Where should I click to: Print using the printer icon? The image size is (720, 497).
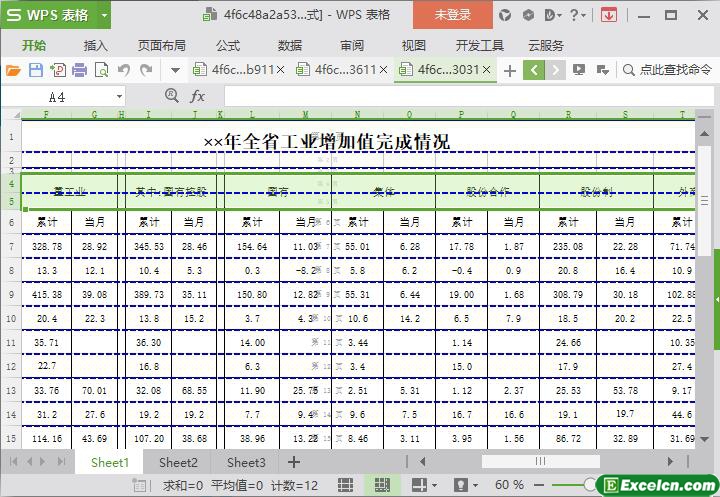pyautogui.click(x=79, y=70)
